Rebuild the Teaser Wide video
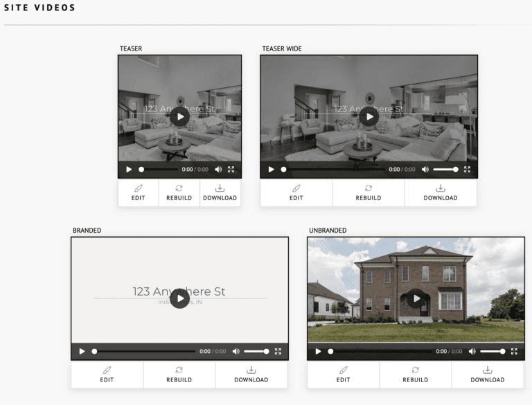The image size is (532, 405). 369,192
